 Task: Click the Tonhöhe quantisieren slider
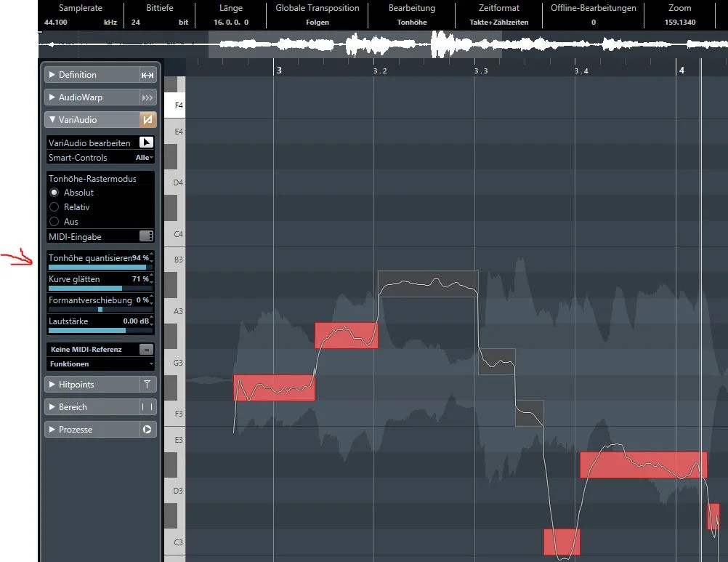point(100,268)
